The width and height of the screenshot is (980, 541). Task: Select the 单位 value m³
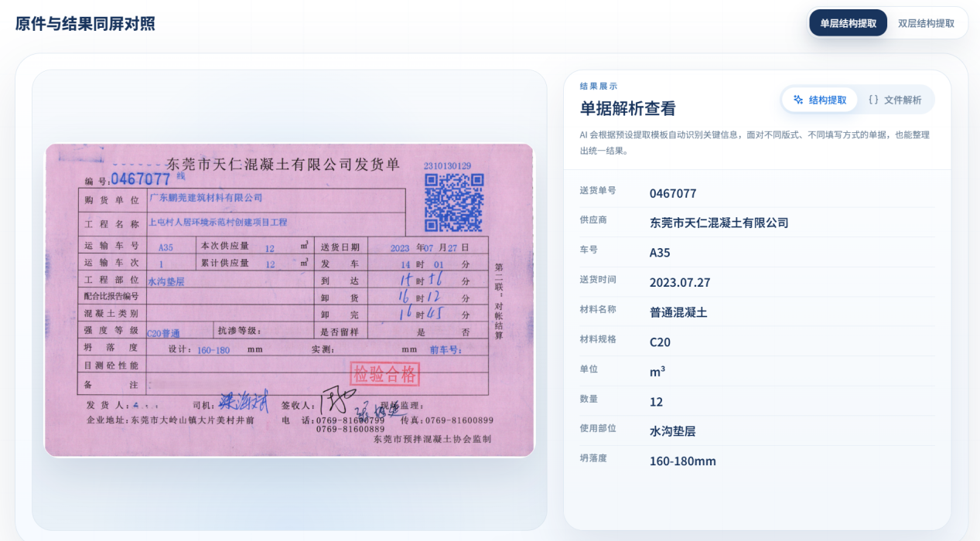657,372
